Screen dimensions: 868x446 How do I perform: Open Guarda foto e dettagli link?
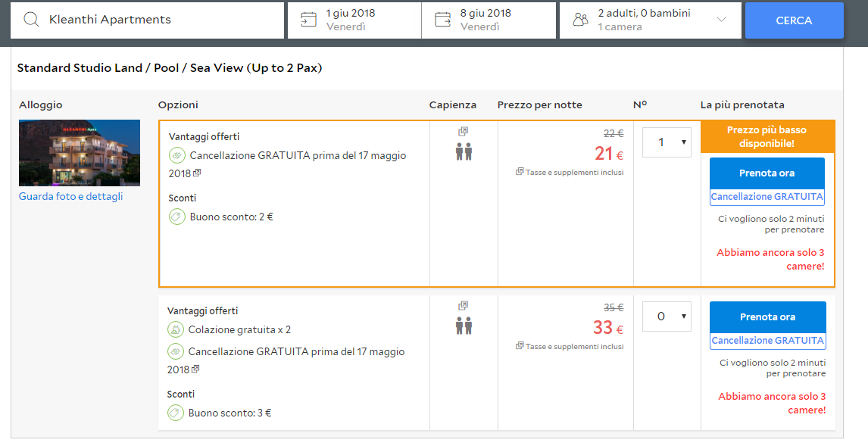coord(70,197)
